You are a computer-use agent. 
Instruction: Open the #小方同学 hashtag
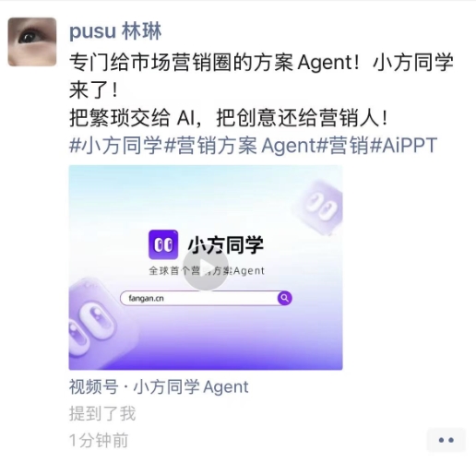115,145
